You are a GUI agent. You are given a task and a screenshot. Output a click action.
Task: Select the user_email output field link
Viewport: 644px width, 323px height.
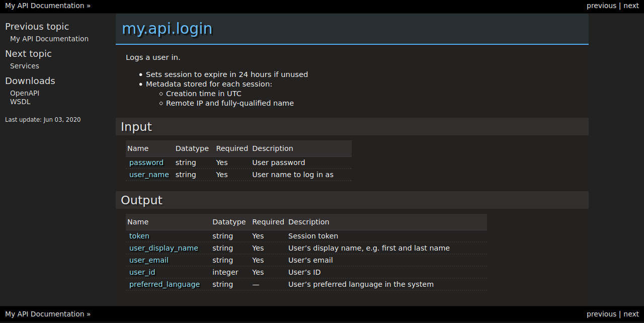[x=148, y=260]
